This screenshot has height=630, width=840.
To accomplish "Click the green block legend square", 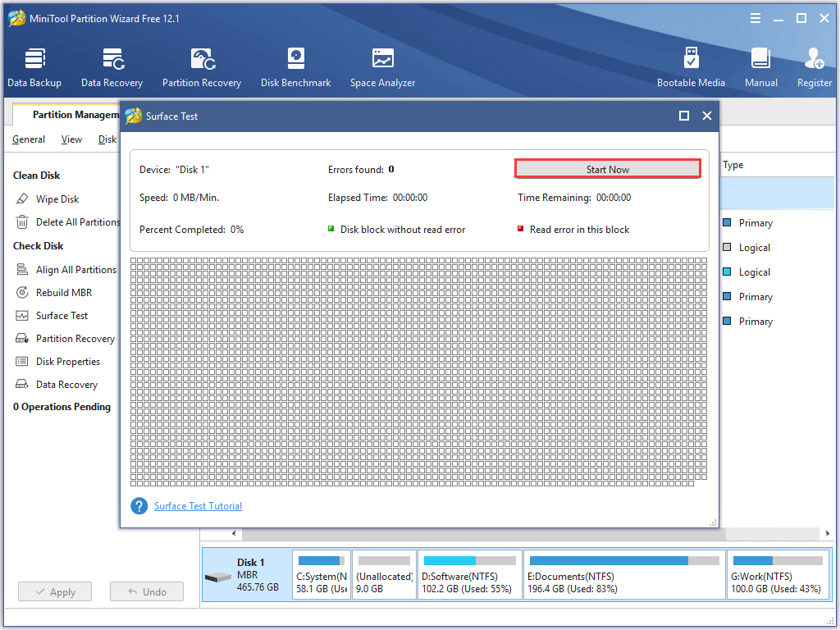I will [331, 229].
